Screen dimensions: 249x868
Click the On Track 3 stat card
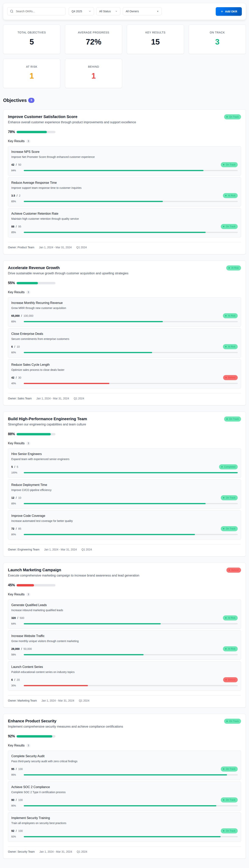[x=217, y=39]
